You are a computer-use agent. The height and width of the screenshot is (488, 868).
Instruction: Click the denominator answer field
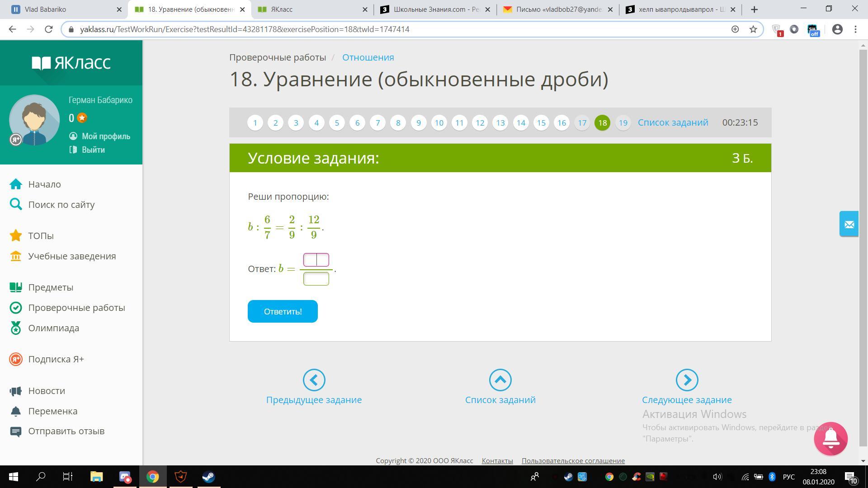pyautogui.click(x=316, y=279)
